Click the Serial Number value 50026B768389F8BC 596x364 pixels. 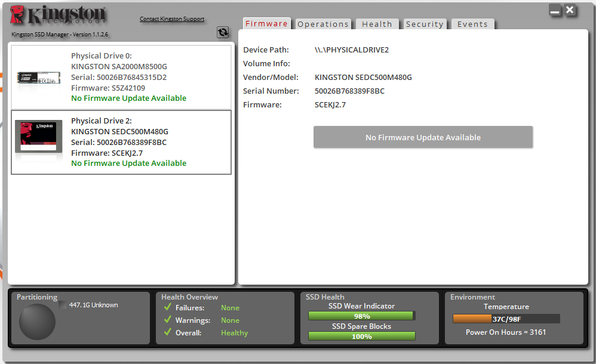point(349,91)
